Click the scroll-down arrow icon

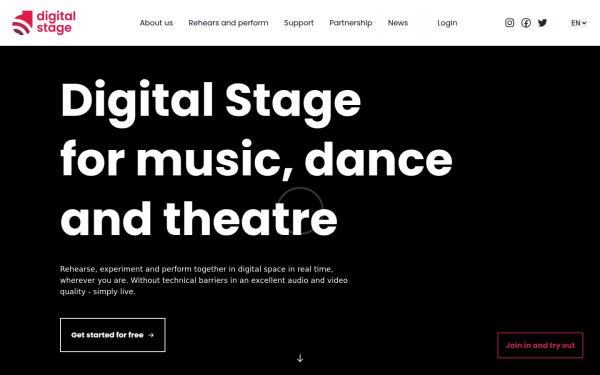click(300, 358)
